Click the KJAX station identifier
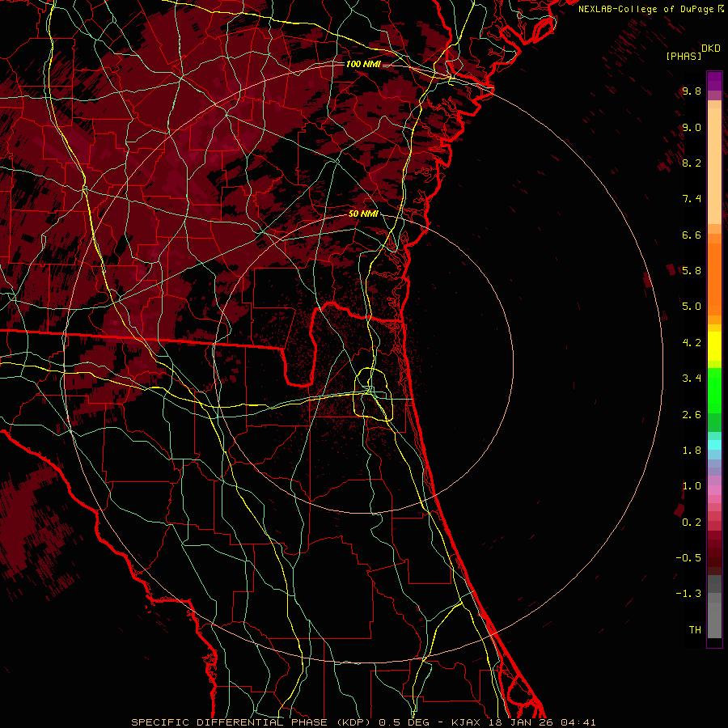The image size is (728, 728). [x=466, y=722]
